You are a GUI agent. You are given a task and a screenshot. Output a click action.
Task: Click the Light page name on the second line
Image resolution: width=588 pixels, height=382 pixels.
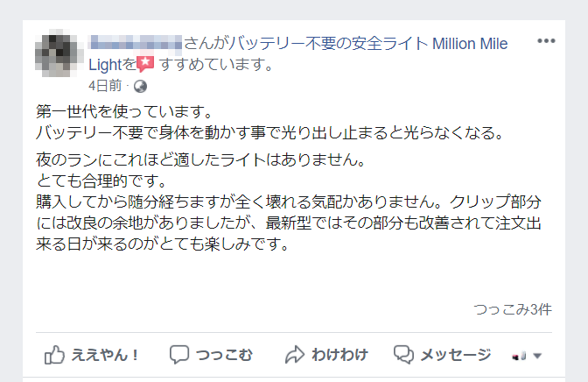point(107,64)
